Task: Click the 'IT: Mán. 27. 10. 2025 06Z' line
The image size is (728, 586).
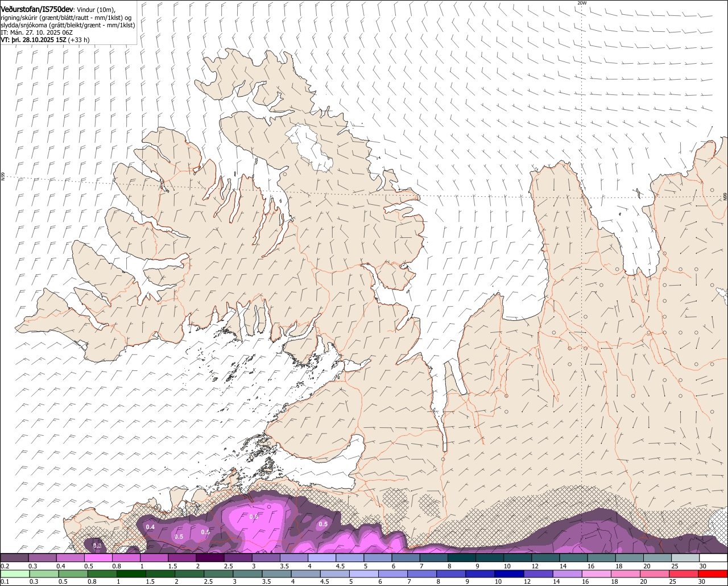Action: (x=36, y=32)
